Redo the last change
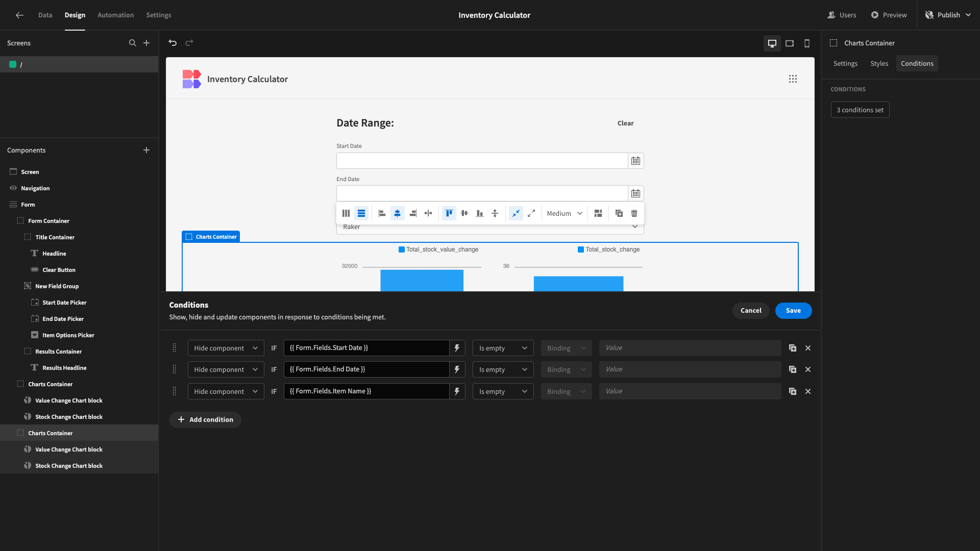The image size is (980, 551). click(189, 43)
